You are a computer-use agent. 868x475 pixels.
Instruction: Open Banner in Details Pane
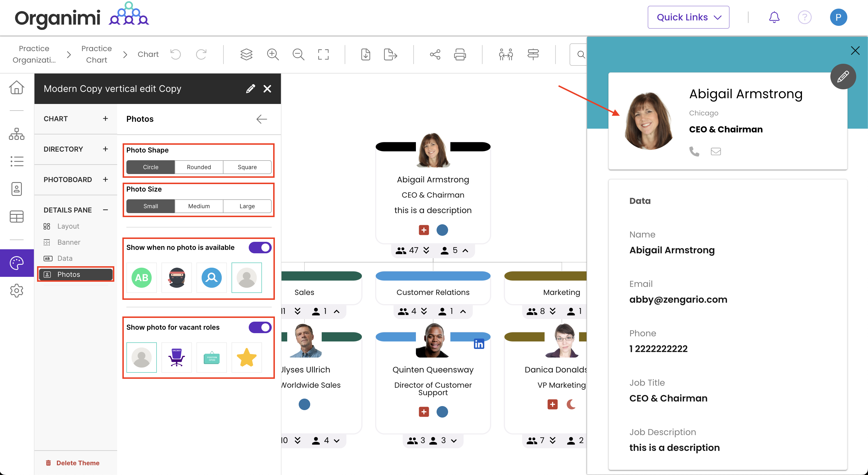69,242
